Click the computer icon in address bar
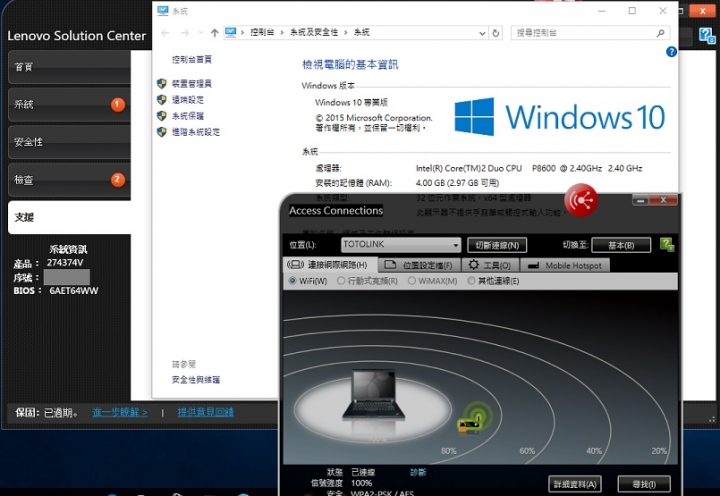This screenshot has height=496, width=720. click(x=231, y=32)
